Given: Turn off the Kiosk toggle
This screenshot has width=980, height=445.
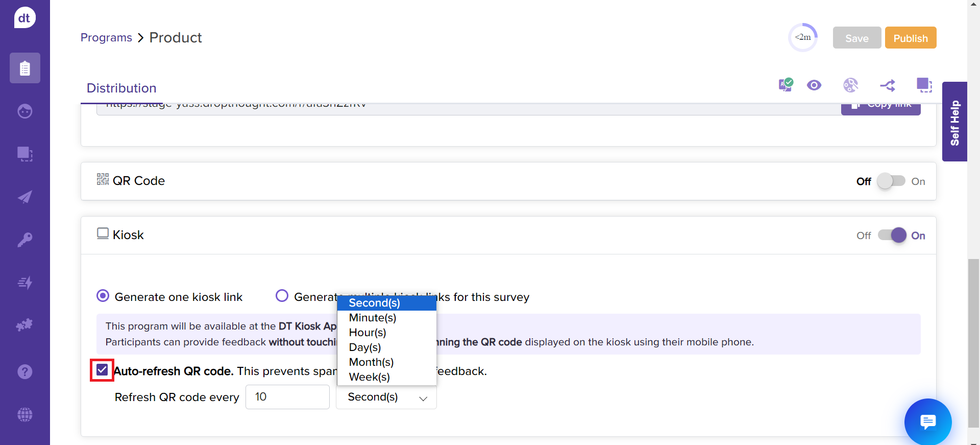Looking at the screenshot, I should pos(892,236).
